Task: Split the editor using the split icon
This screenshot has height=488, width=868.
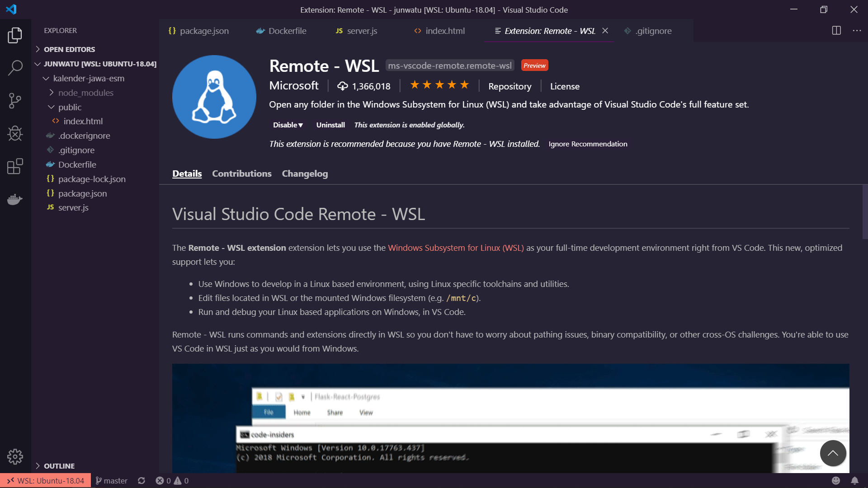Action: click(x=836, y=31)
